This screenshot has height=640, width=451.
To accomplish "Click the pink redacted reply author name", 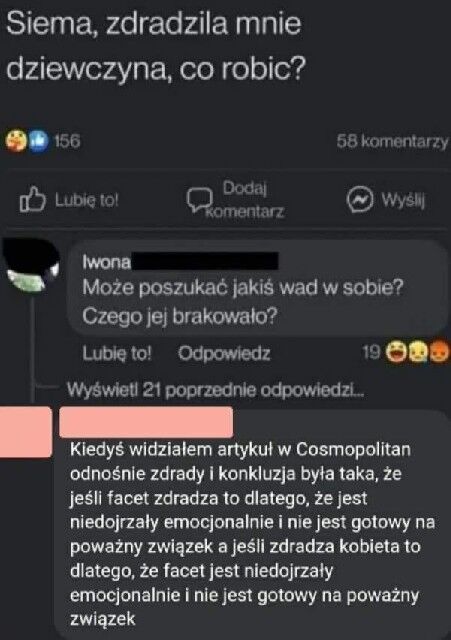I will pos(146,422).
